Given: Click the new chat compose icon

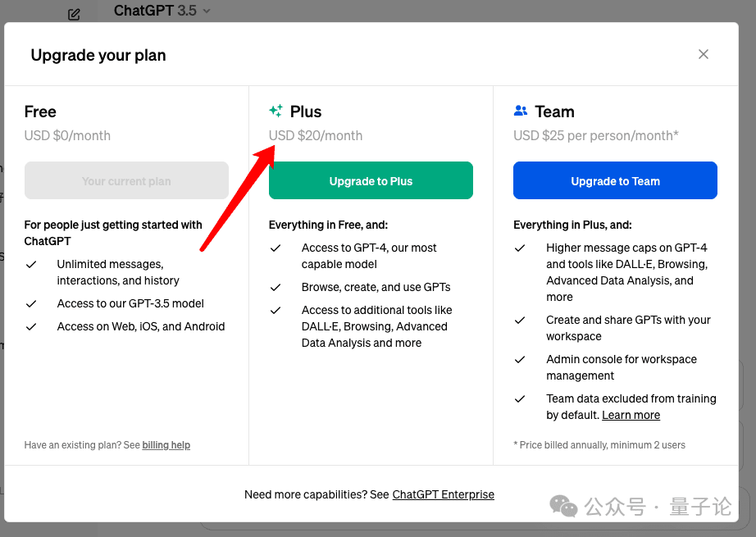Looking at the screenshot, I should click(74, 14).
